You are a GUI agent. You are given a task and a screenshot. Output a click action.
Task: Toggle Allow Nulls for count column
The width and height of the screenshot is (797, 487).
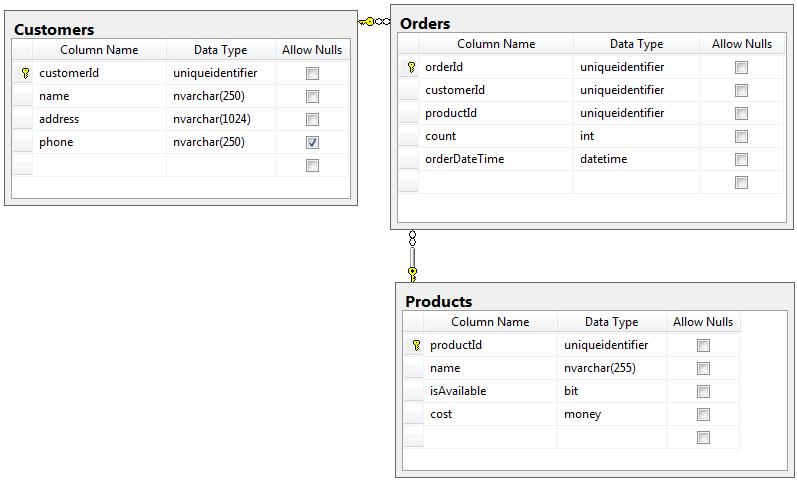[x=741, y=136]
